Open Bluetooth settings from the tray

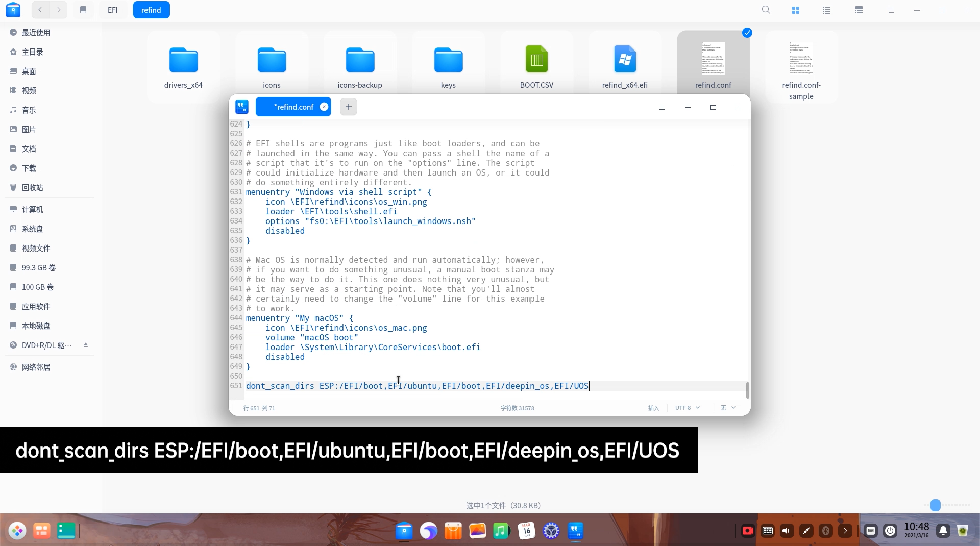(826, 531)
